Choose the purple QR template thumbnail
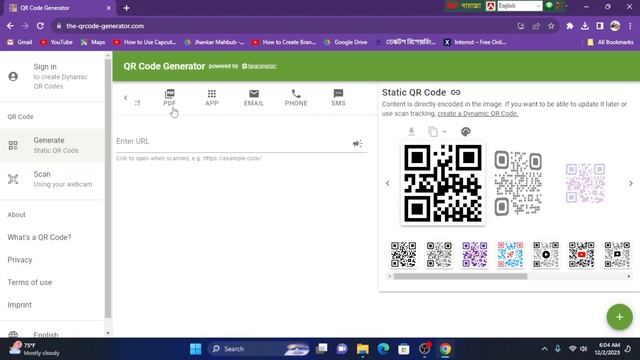 [x=475, y=254]
